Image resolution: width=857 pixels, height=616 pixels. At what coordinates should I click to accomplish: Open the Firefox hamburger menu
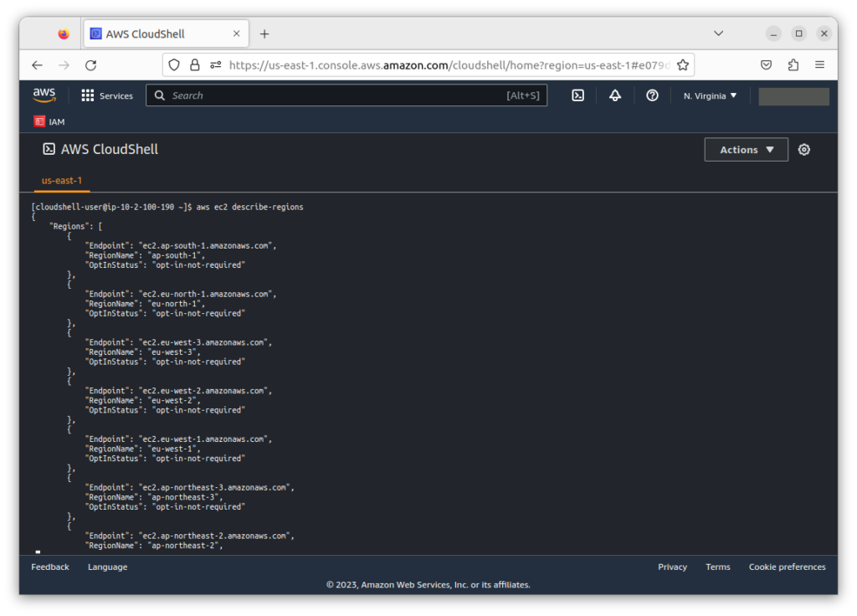(x=820, y=64)
